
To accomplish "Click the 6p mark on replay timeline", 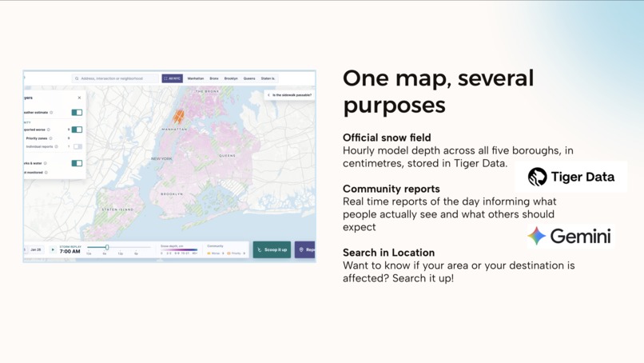I will tap(136, 253).
